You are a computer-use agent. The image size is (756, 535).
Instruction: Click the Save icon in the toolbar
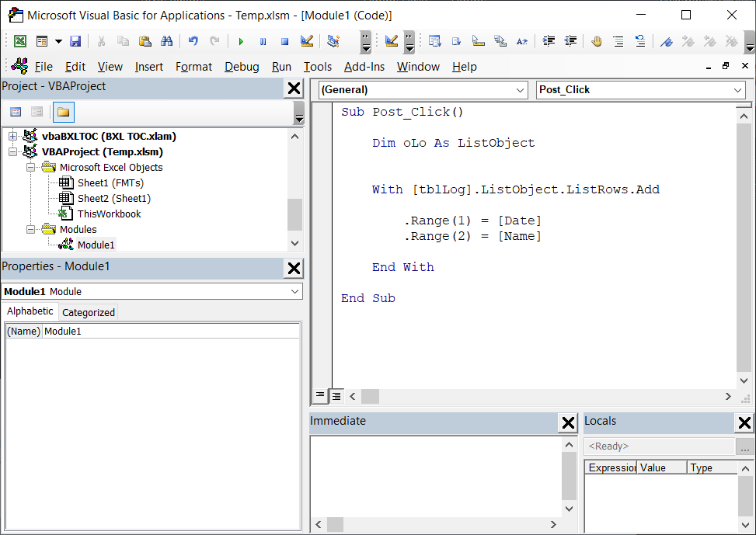point(75,41)
